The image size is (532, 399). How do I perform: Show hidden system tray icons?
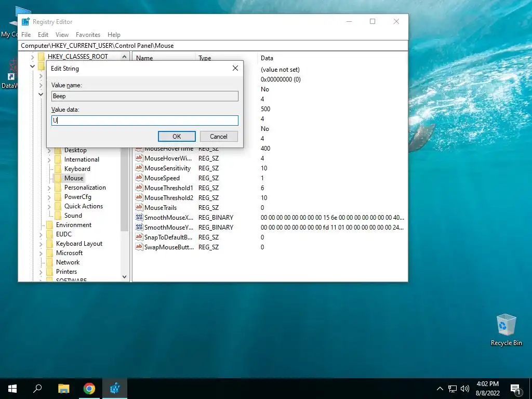pos(440,389)
